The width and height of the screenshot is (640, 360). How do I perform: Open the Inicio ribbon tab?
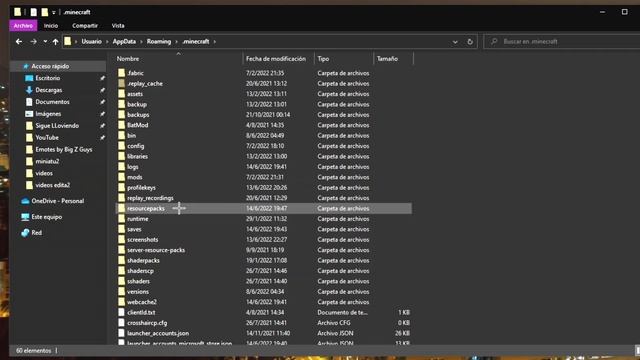tap(51, 26)
